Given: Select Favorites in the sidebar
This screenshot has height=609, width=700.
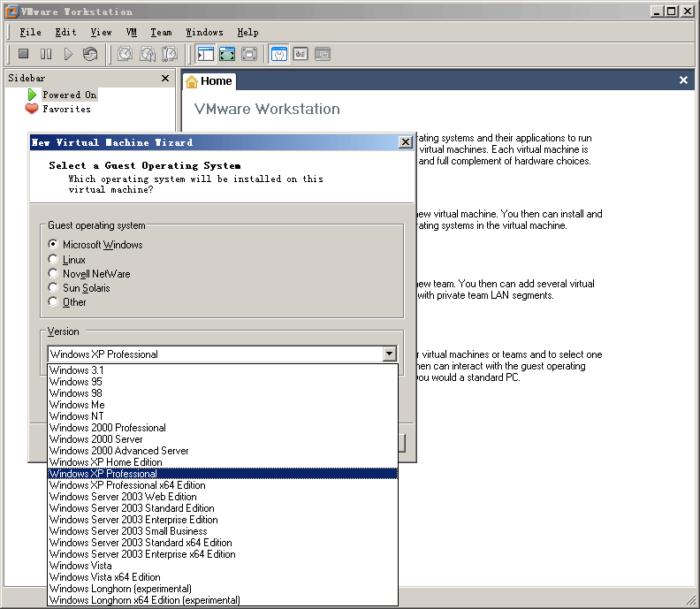Looking at the screenshot, I should (x=66, y=109).
